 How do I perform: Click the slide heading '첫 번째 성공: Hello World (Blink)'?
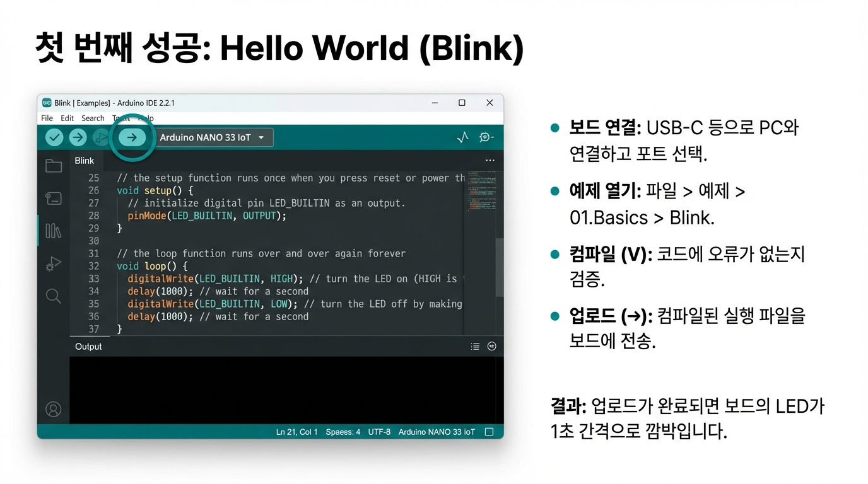[279, 49]
